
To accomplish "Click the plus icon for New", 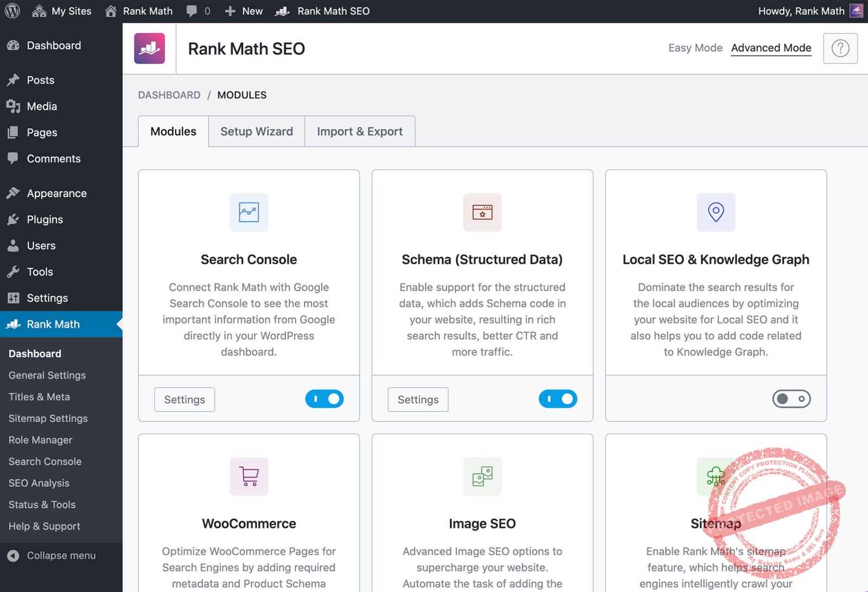I will click(x=230, y=11).
